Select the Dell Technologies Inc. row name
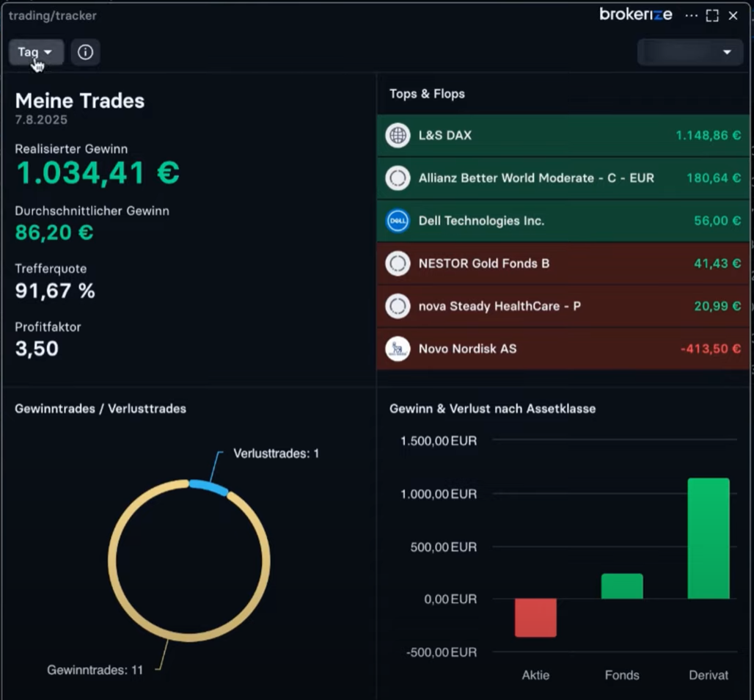 click(481, 221)
